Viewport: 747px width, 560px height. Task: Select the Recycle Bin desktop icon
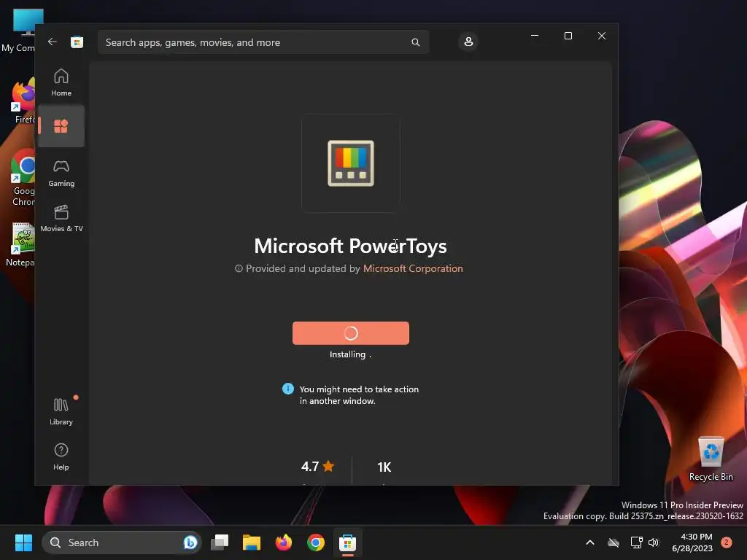point(711,459)
